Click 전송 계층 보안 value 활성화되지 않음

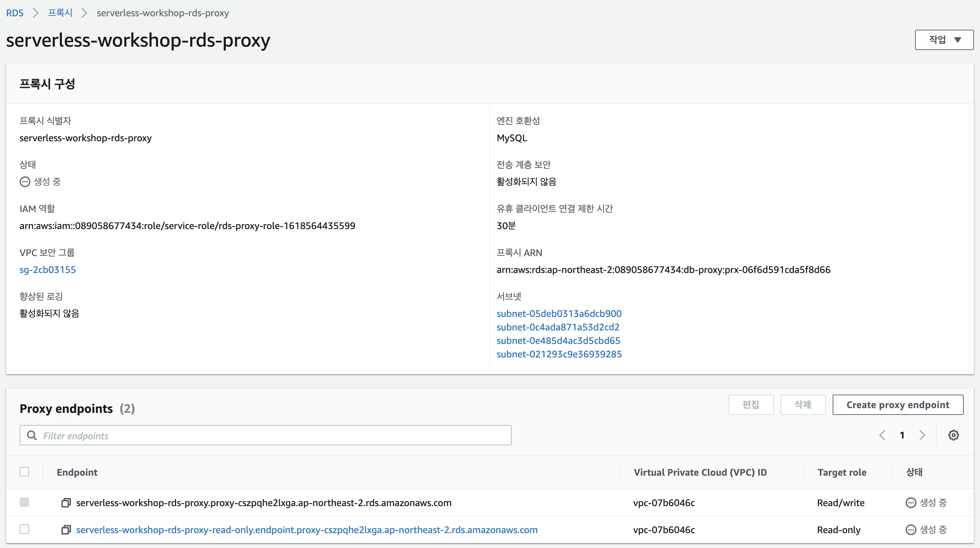[526, 182]
